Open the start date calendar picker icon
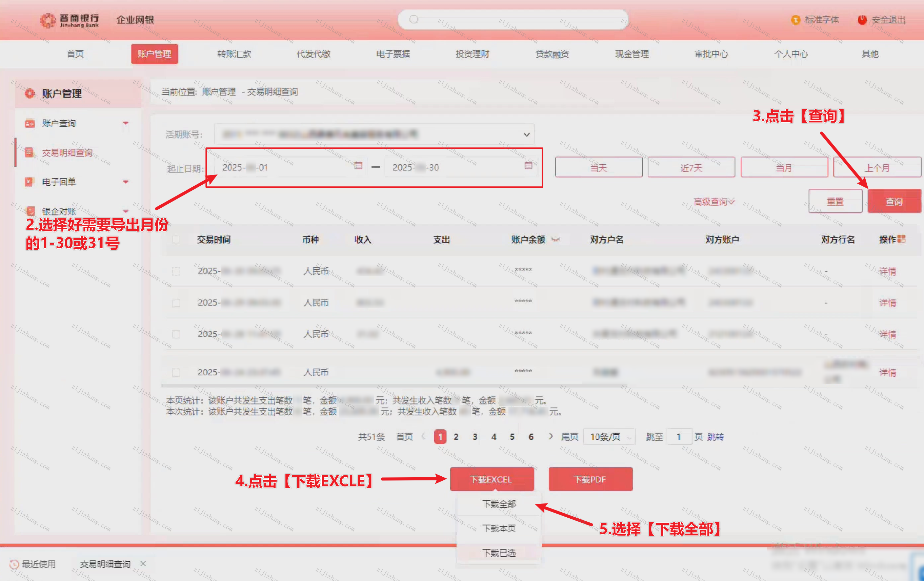Image resolution: width=924 pixels, height=581 pixels. (x=358, y=165)
